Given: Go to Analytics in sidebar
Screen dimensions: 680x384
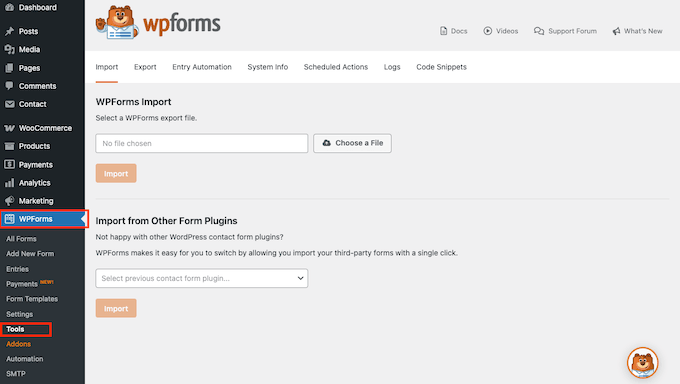Looking at the screenshot, I should pos(34,183).
